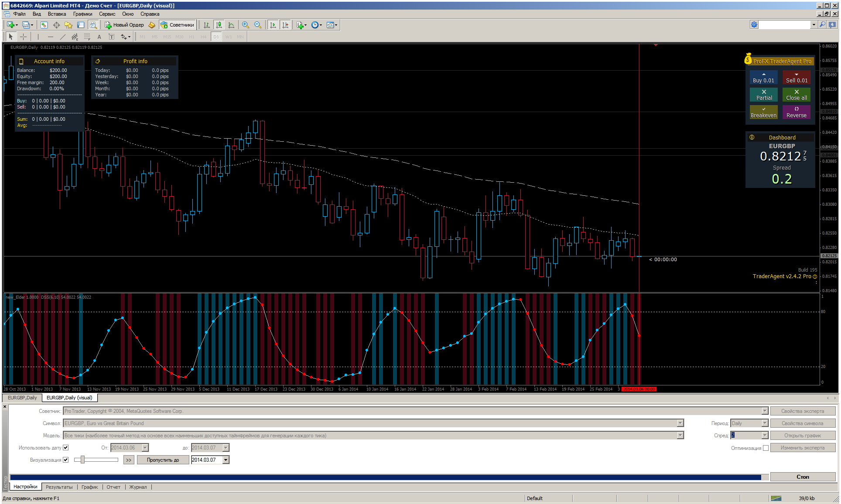Open the 'до' end date dropdown
The height and width of the screenshot is (504, 841).
226,448
